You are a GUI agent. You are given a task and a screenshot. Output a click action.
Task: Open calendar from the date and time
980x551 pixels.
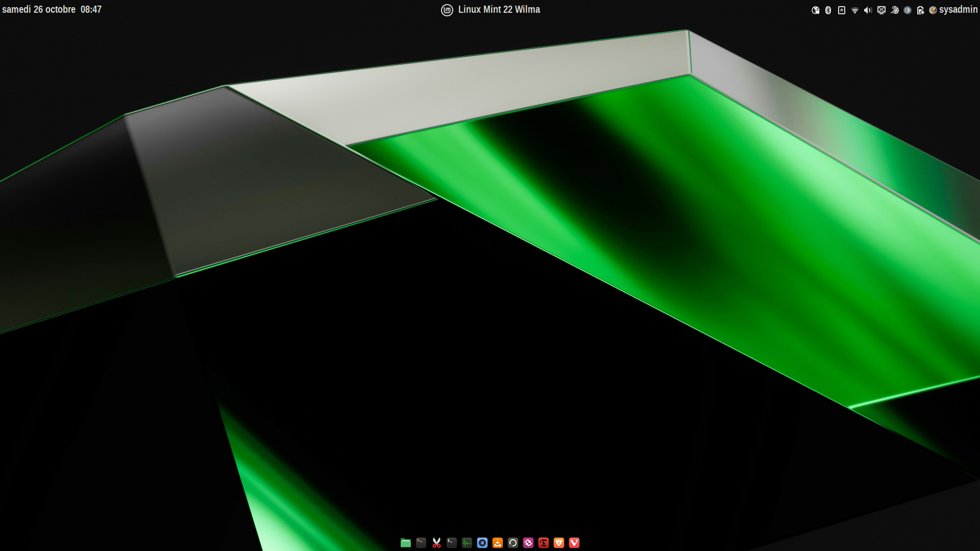point(52,10)
